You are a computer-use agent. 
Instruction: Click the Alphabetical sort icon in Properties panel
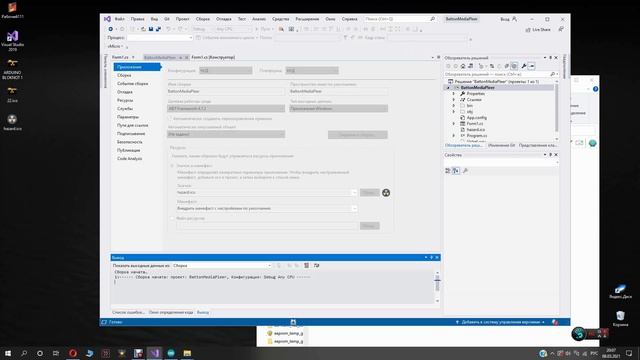456,171
